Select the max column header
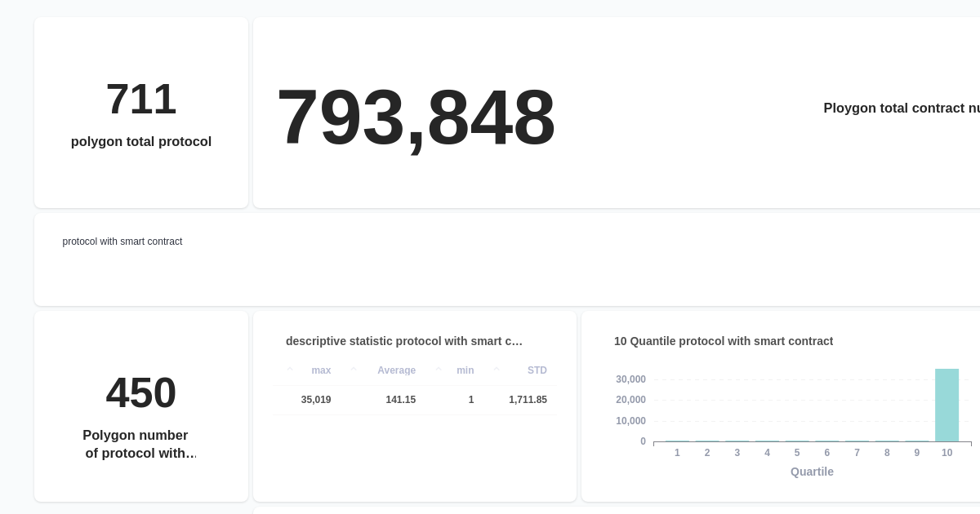 click(321, 370)
